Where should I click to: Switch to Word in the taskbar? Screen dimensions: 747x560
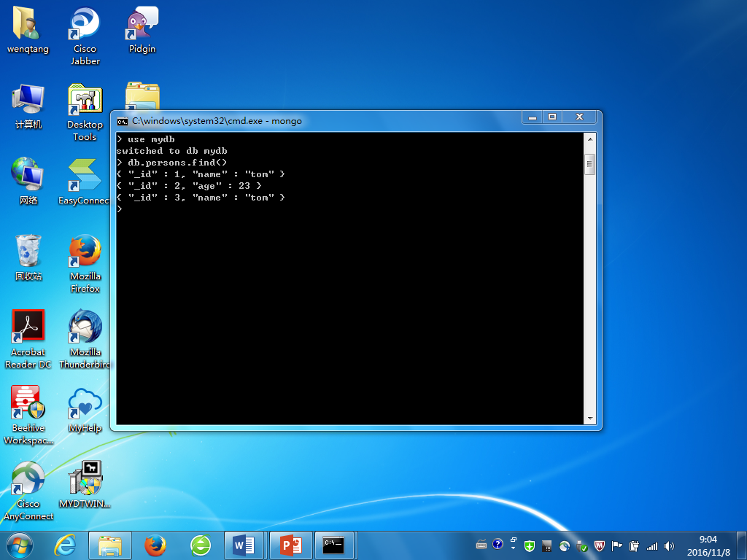pos(244,545)
